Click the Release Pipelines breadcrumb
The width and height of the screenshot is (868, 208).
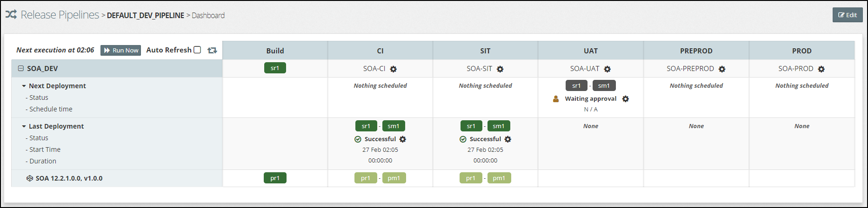[60, 15]
